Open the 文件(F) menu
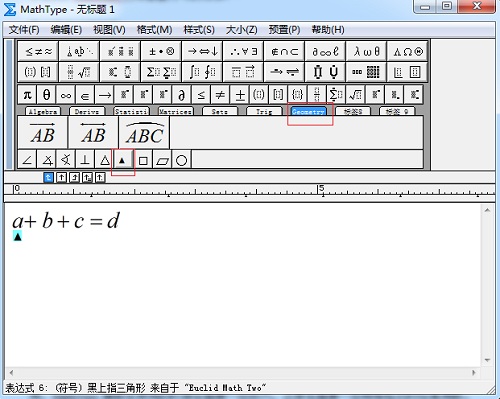 pyautogui.click(x=24, y=30)
